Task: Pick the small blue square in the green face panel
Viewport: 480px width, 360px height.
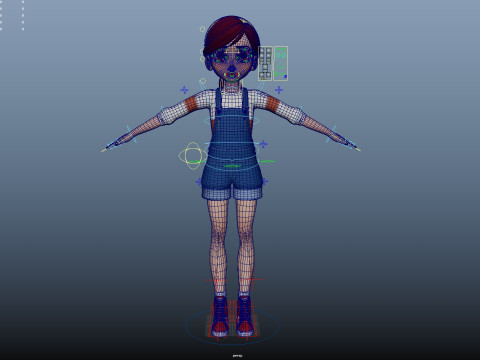Action: [285, 76]
